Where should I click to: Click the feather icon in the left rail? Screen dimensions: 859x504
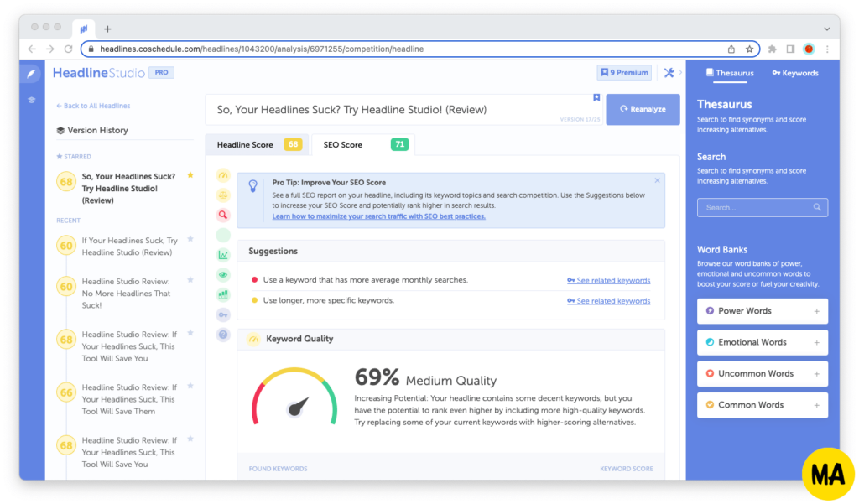click(x=31, y=74)
